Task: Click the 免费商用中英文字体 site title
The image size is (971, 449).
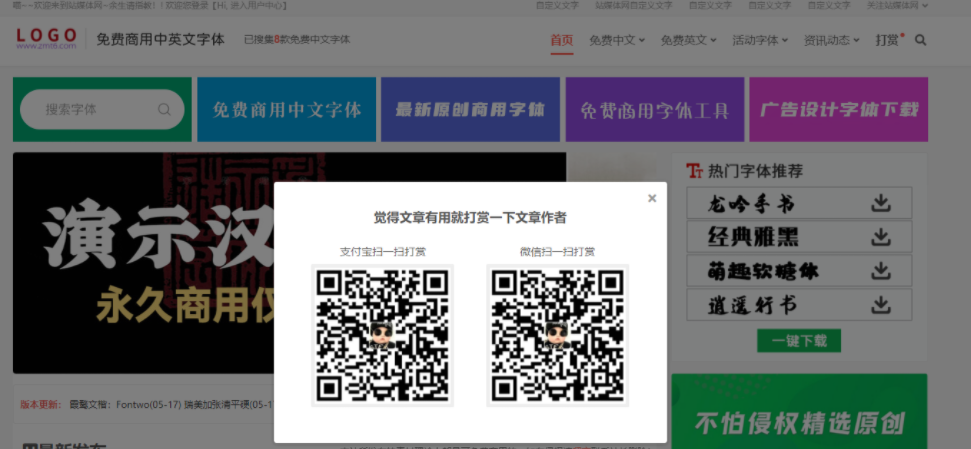Action: point(160,40)
